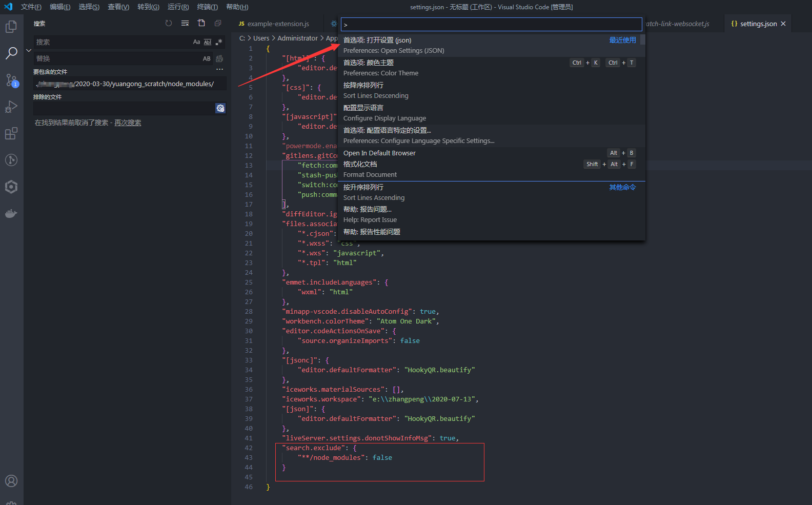
Task: Open the 查看(V) menu
Action: tap(118, 7)
